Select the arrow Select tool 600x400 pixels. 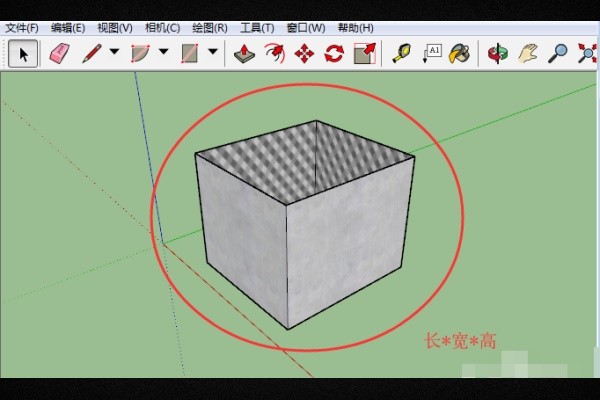[23, 54]
